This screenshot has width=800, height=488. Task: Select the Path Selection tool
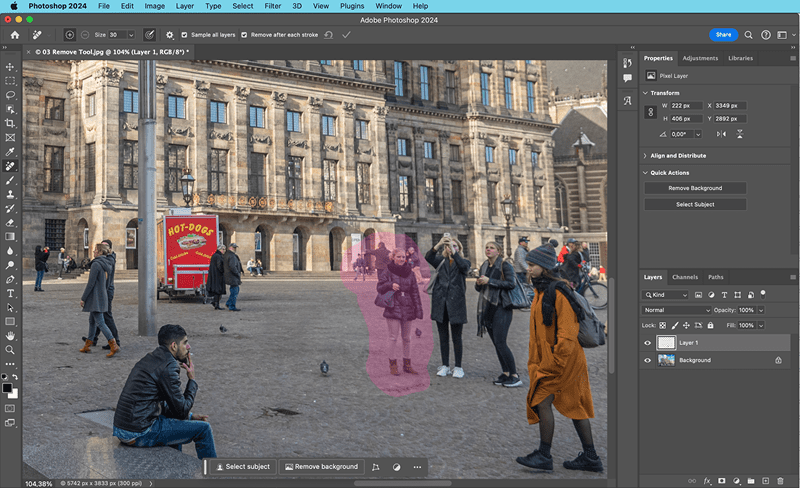pos(10,308)
